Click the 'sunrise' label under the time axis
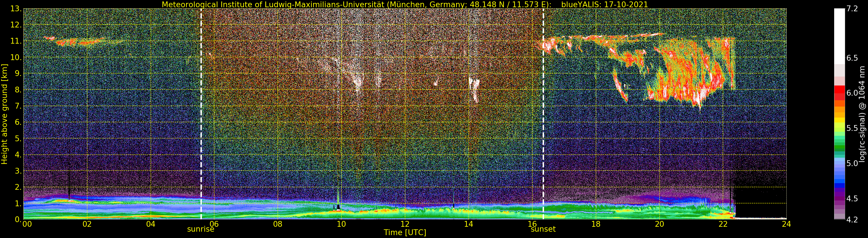868x238 pixels. click(200, 229)
